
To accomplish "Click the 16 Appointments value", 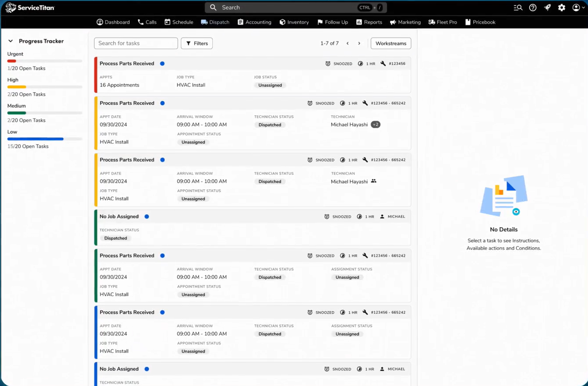I will coord(119,85).
